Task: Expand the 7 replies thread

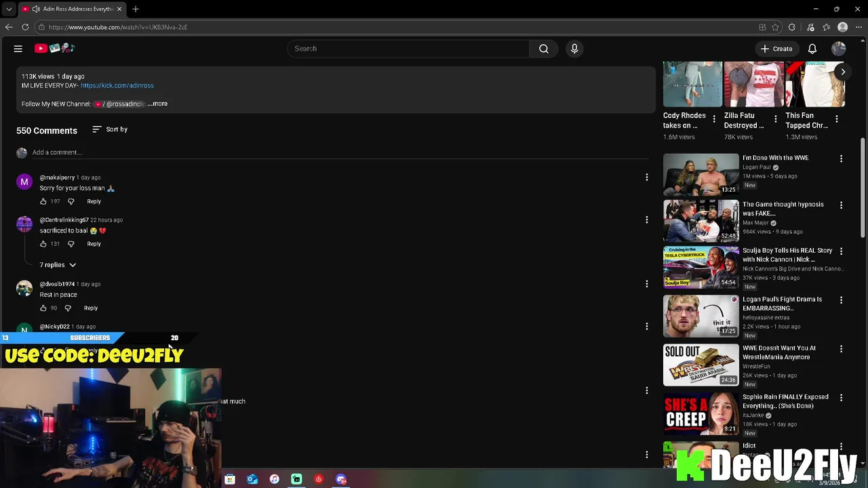Action: point(58,265)
